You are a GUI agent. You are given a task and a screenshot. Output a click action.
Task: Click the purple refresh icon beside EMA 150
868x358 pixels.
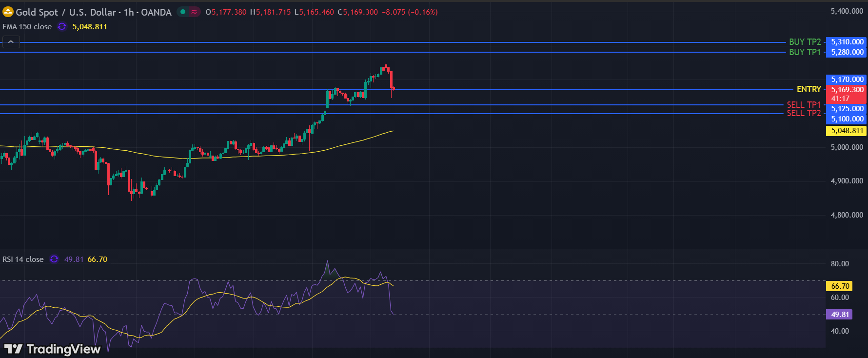point(62,27)
